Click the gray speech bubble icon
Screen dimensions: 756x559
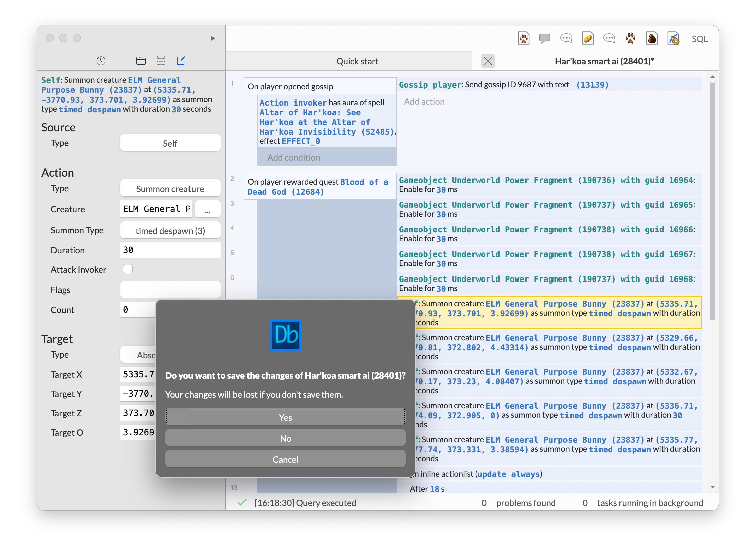[x=544, y=39]
